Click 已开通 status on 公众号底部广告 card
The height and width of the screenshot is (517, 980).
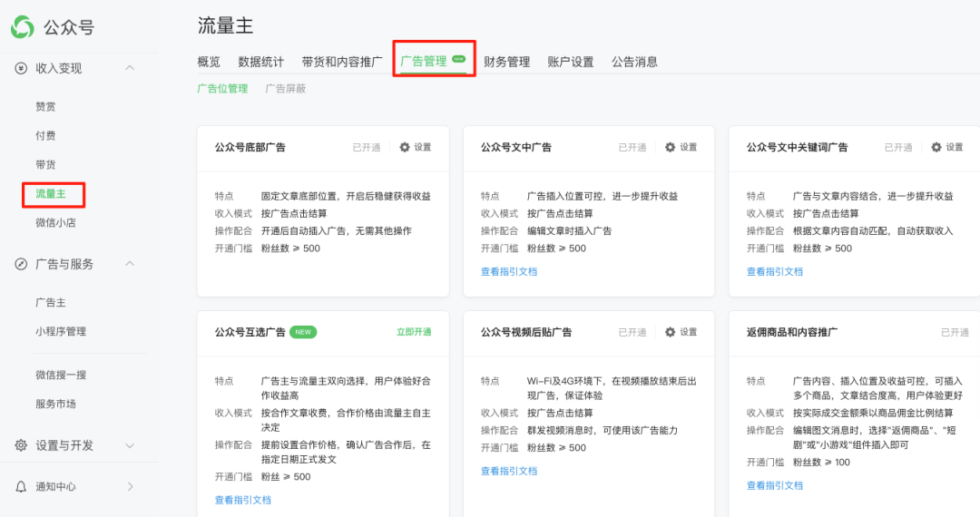click(367, 147)
